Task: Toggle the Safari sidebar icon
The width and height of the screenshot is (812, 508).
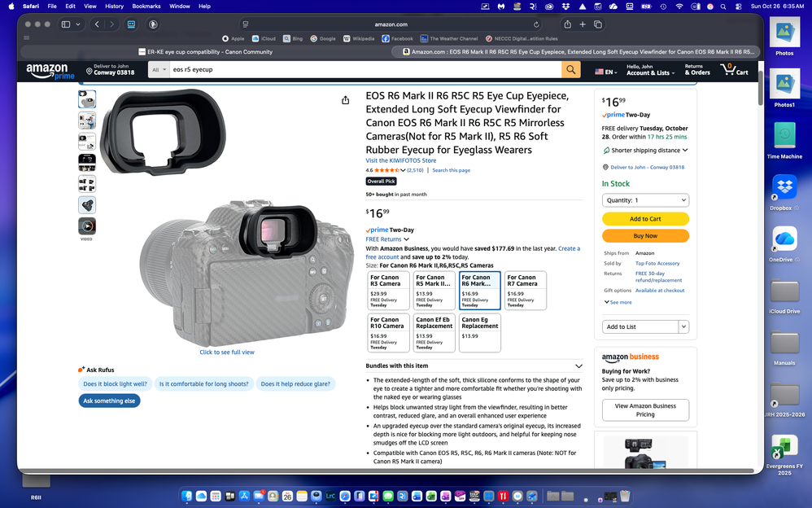Action: [x=66, y=24]
